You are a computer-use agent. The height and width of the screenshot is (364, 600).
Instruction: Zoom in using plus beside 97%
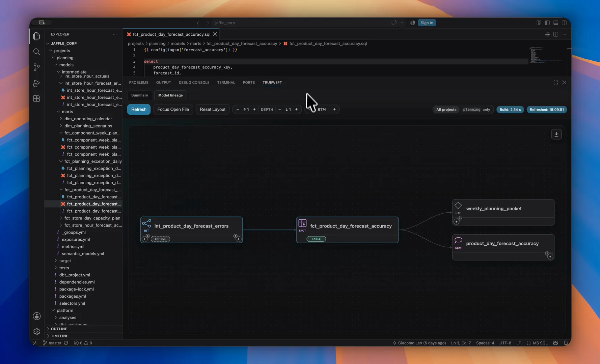[334, 110]
